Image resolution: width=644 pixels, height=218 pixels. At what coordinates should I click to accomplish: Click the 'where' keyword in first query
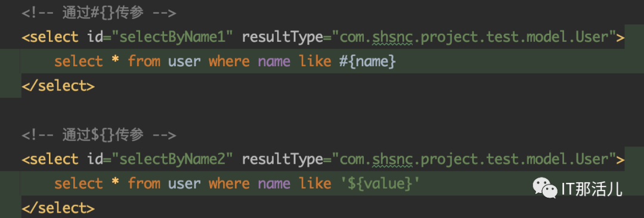click(229, 61)
